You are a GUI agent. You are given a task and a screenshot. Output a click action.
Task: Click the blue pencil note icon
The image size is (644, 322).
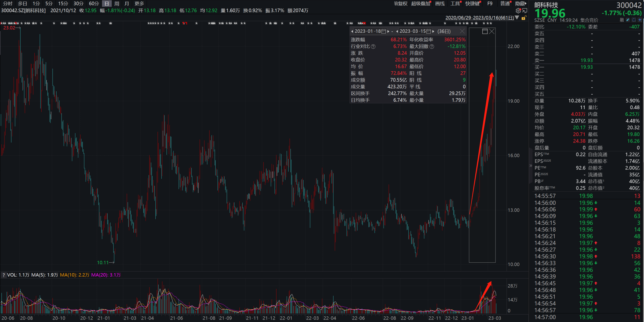click(628, 20)
